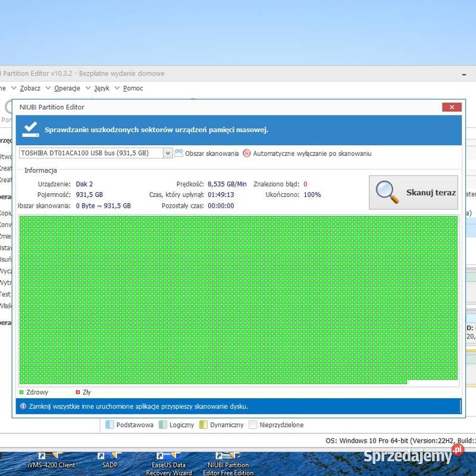The width and height of the screenshot is (476, 476).
Task: Select Automatyczne wyłączanie po skanowaniu option
Action: point(312,154)
